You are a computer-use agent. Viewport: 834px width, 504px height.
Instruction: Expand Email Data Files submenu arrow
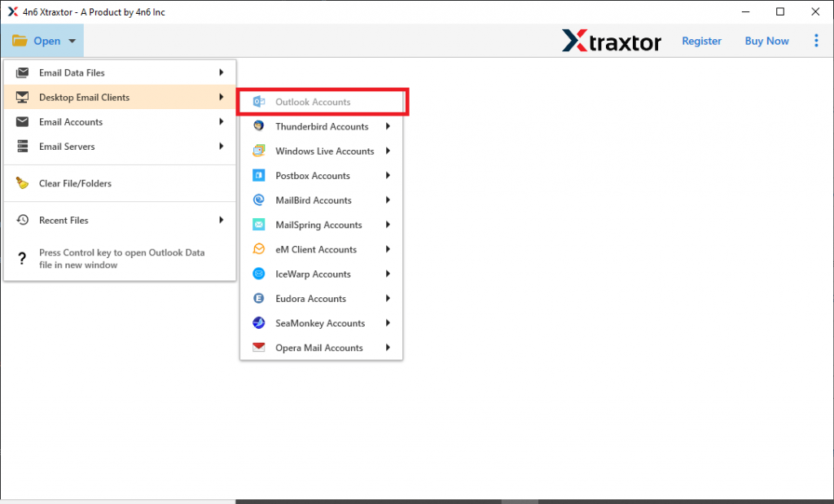click(x=222, y=72)
